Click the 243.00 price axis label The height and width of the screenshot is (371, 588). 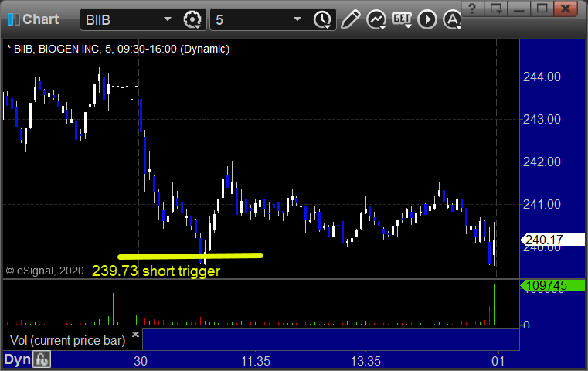pos(542,119)
